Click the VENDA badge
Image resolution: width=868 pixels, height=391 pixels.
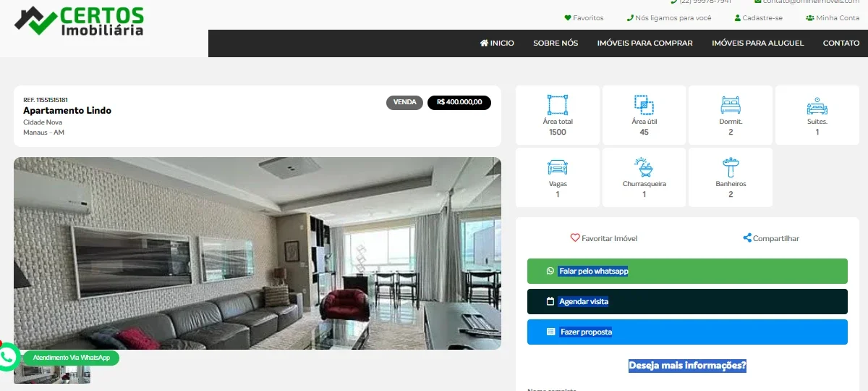click(x=404, y=103)
